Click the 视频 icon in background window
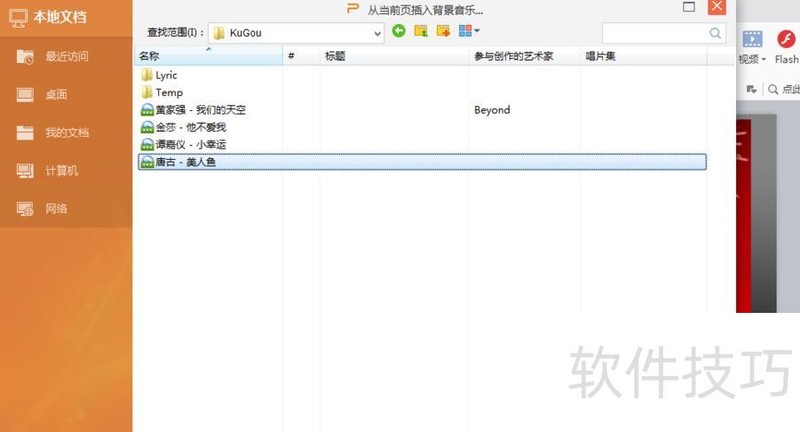The height and width of the screenshot is (432, 800). (752, 39)
